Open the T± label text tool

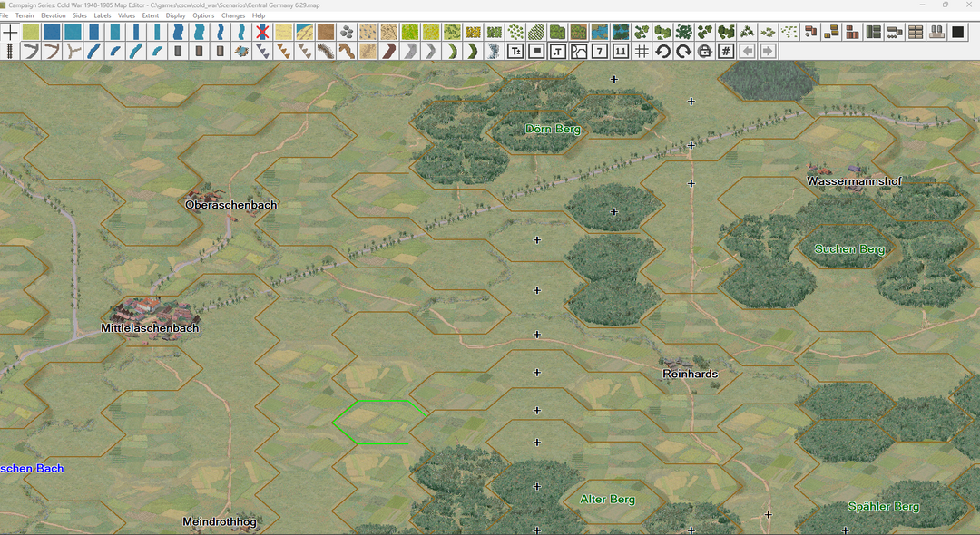[x=515, y=51]
